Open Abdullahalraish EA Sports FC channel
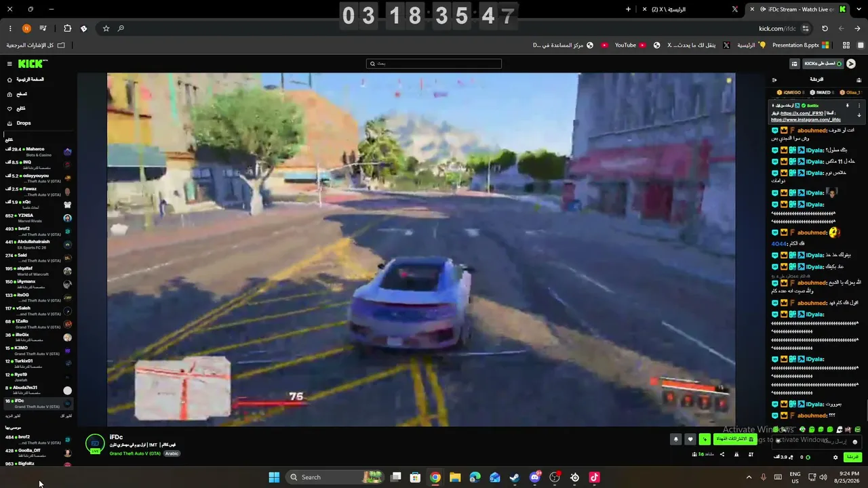The width and height of the screenshot is (868, 488). [39, 244]
